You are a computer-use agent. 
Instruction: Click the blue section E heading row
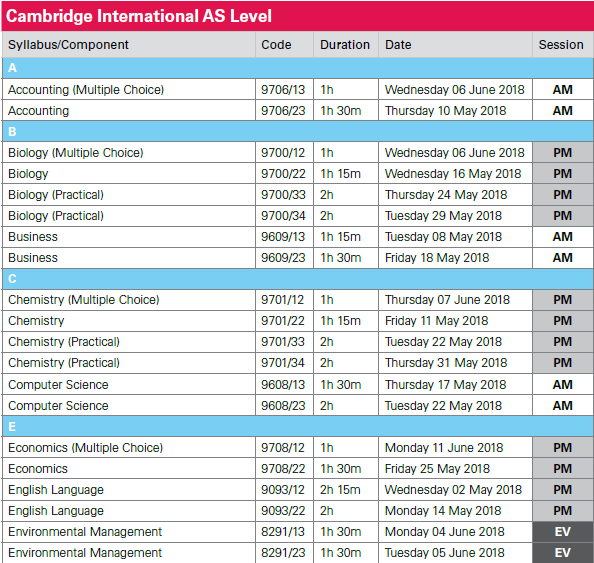point(297,427)
